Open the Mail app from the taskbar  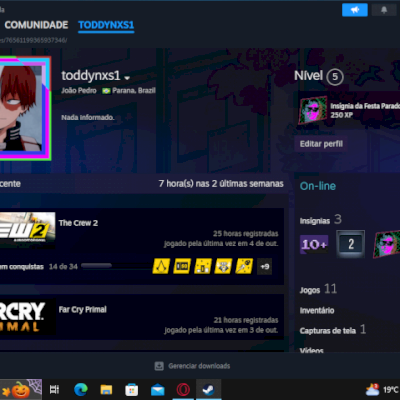click(x=157, y=390)
